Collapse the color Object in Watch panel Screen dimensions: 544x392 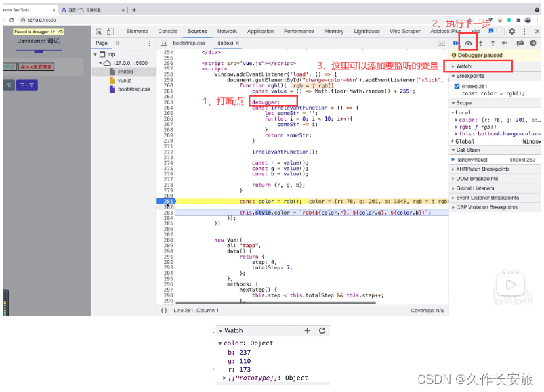pyautogui.click(x=220, y=343)
